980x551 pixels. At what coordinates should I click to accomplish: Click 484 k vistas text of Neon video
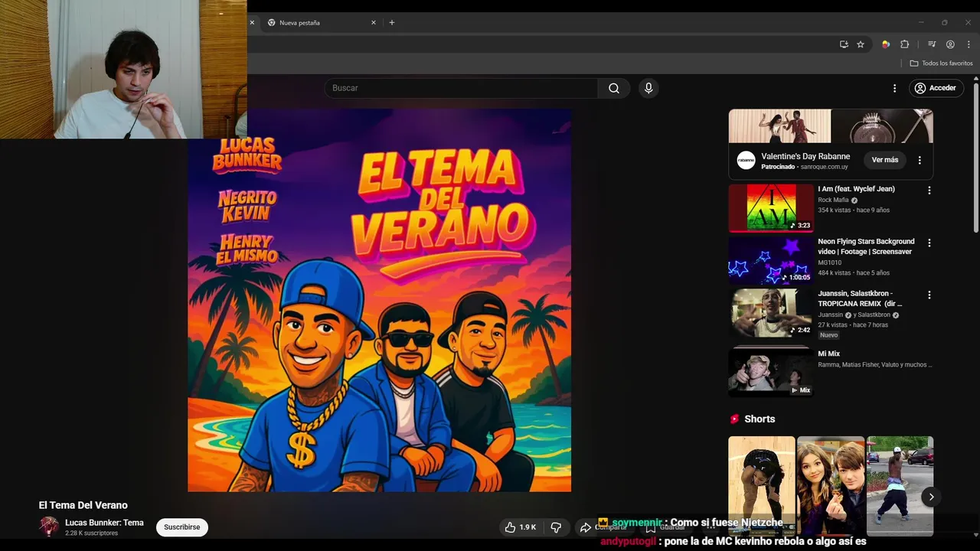[x=835, y=273]
